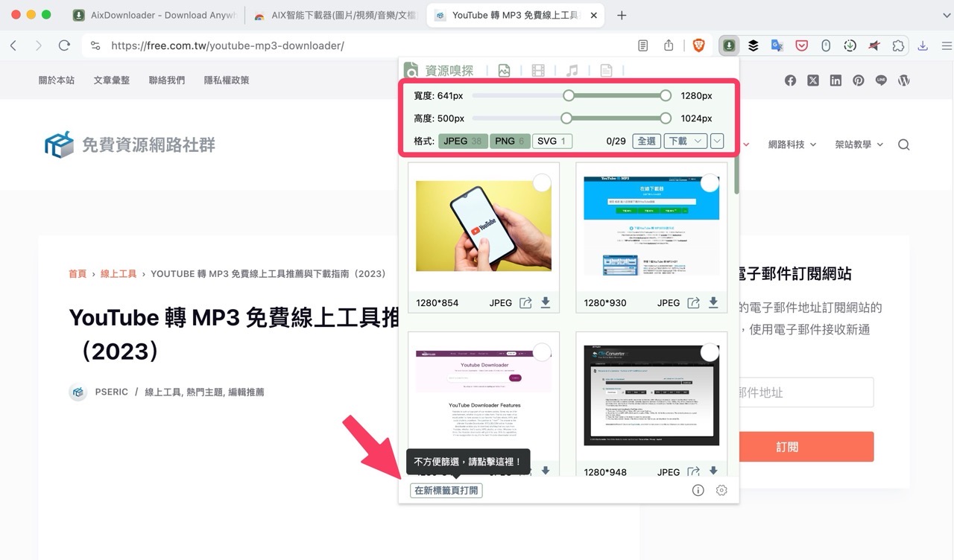The width and height of the screenshot is (954, 560).
Task: Toggle the SVG format filter
Action: click(x=552, y=141)
